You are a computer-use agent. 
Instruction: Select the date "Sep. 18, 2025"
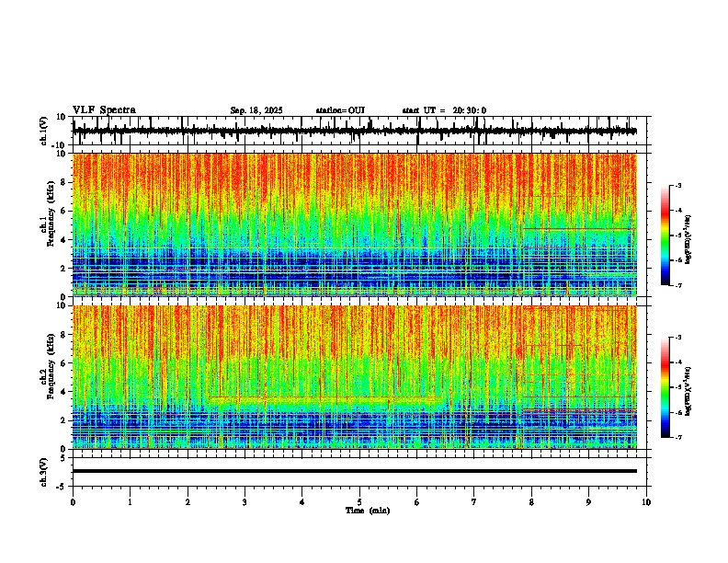tap(256, 110)
